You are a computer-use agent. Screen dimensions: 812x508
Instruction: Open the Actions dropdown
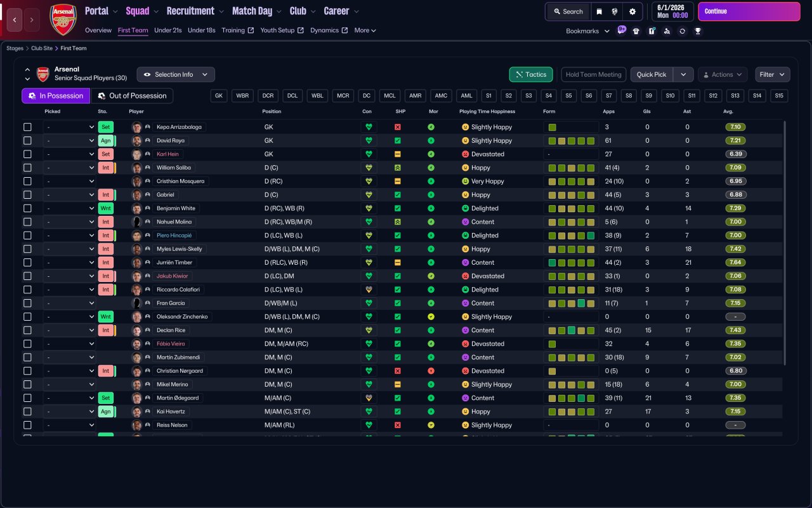click(723, 74)
